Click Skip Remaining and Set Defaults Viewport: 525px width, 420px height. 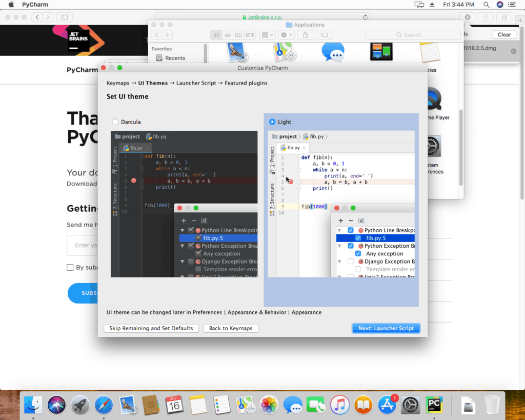point(151,328)
